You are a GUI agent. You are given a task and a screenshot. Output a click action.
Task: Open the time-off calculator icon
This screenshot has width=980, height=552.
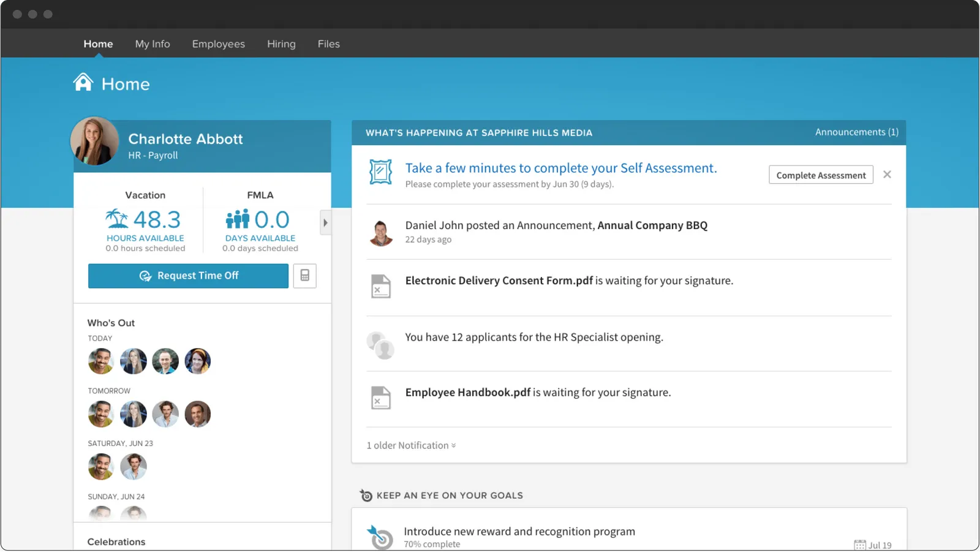304,276
